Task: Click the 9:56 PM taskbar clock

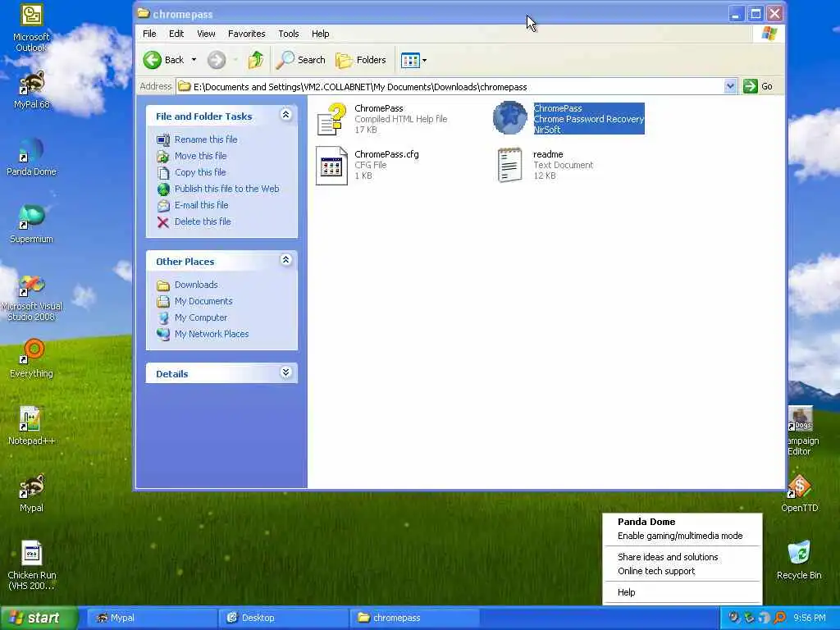Action: pos(810,619)
